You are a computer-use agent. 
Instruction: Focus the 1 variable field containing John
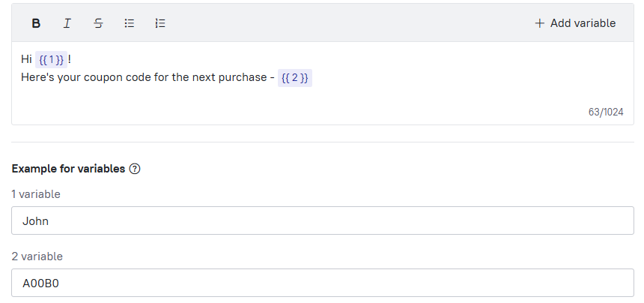(x=323, y=220)
